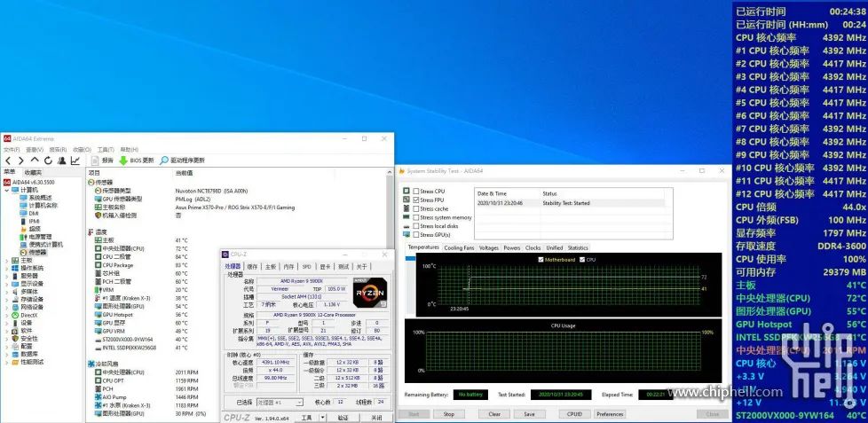This screenshot has height=423, width=868.
Task: Uncheck the Stress FPU checkbox
Action: coord(415,200)
